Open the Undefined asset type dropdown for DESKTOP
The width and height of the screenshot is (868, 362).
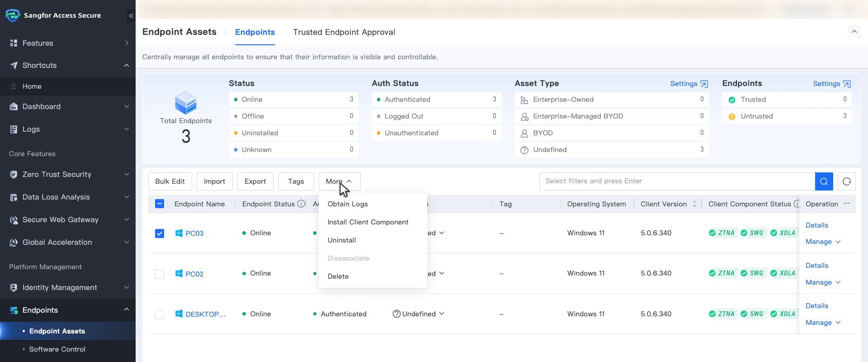[419, 314]
